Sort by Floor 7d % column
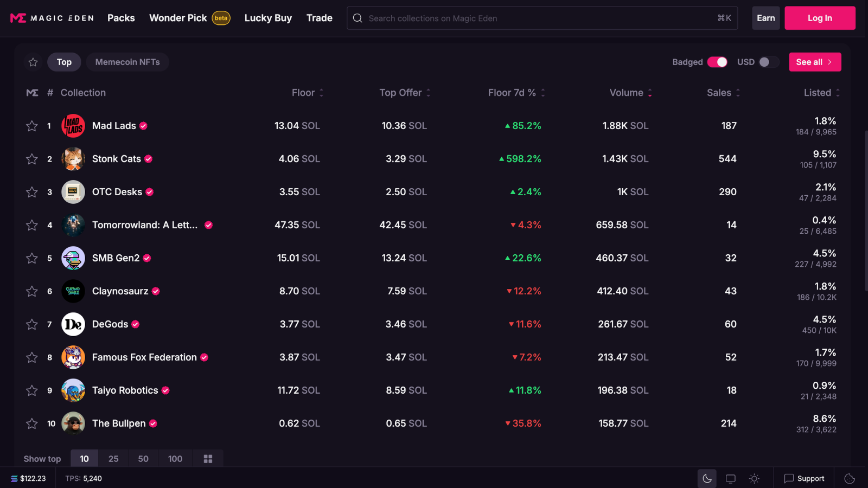This screenshot has height=488, width=868. click(516, 93)
